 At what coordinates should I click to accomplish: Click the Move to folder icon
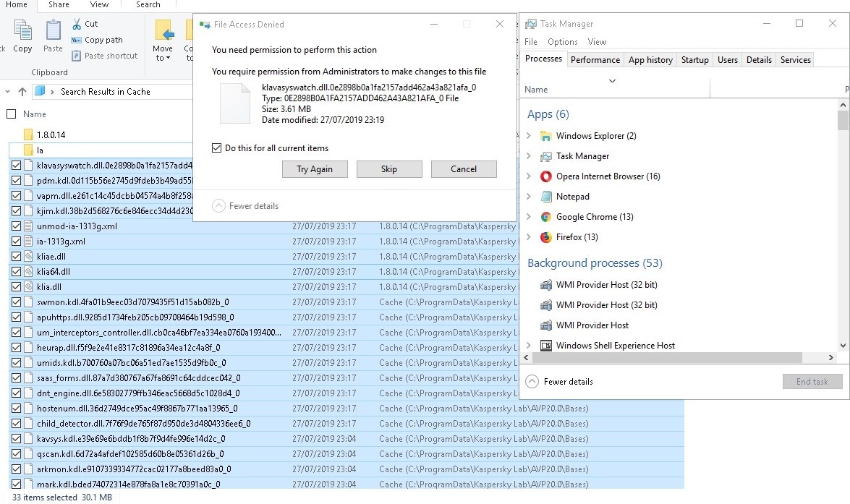(163, 32)
